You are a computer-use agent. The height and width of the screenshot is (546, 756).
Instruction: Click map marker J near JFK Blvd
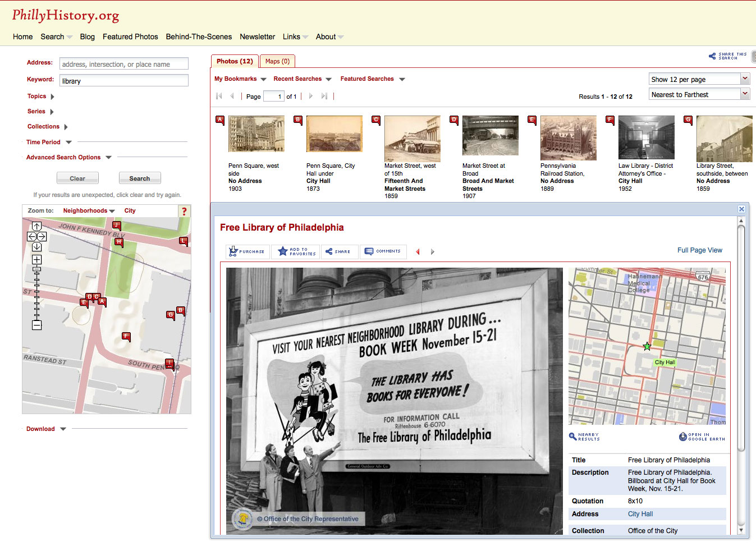click(117, 225)
